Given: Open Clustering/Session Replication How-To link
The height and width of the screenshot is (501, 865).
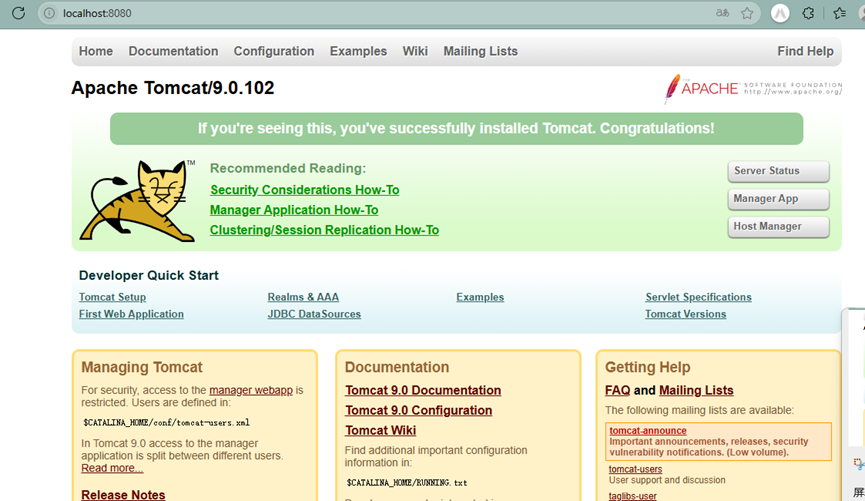Looking at the screenshot, I should 324,230.
